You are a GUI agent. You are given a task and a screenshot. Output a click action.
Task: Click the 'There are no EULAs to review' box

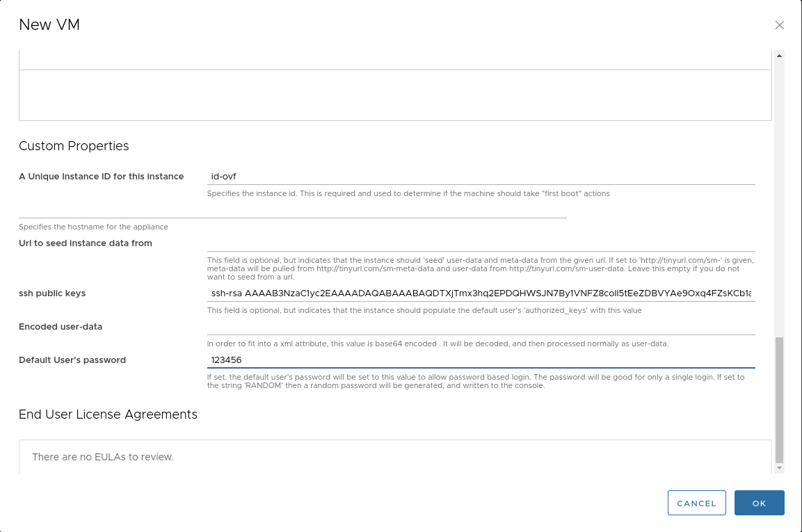tap(395, 457)
